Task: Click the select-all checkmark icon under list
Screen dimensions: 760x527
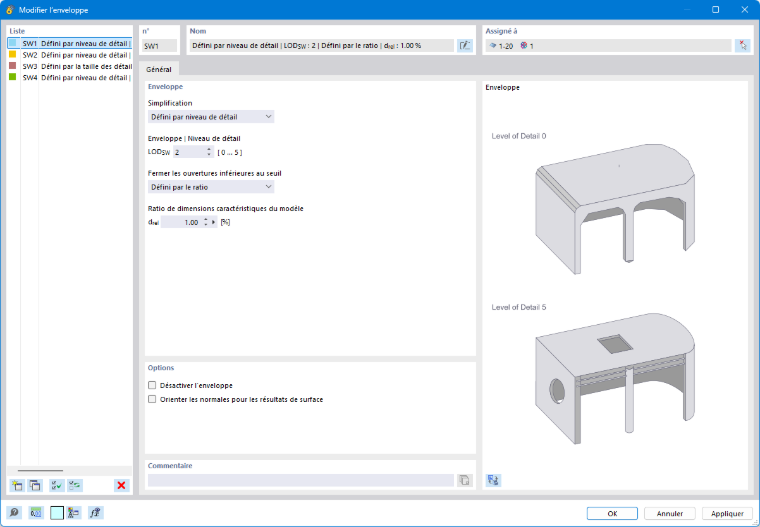Action: 57,485
